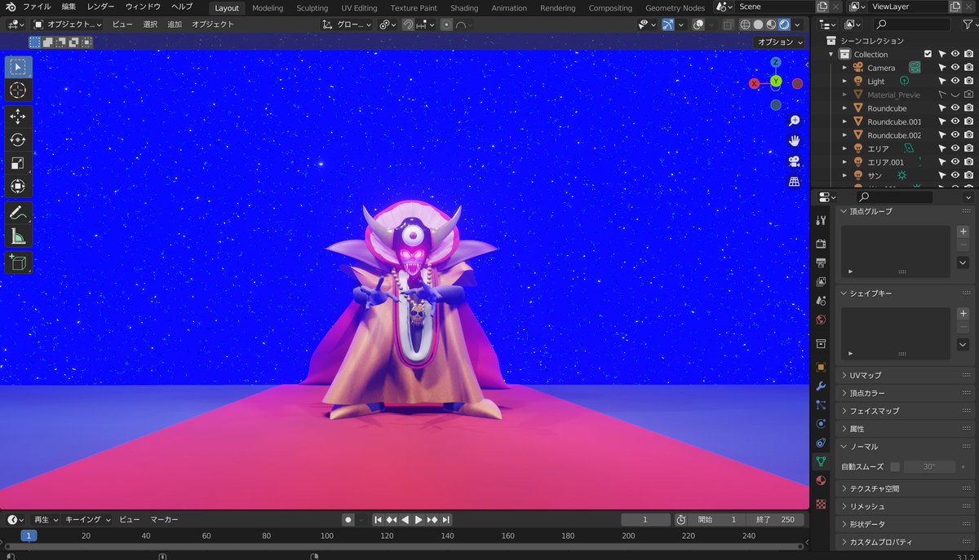This screenshot has width=979, height=560.
Task: Switch to the Geometry Nodes workspace tab
Action: tap(675, 8)
